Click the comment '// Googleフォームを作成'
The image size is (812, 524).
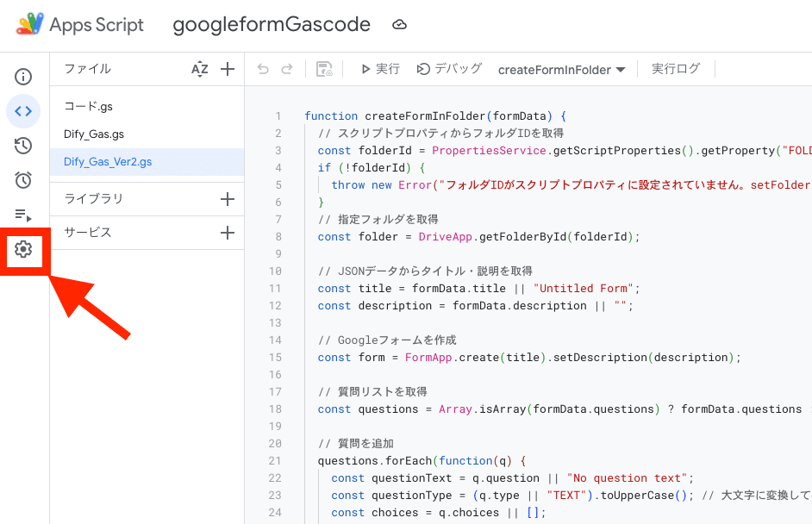point(387,340)
